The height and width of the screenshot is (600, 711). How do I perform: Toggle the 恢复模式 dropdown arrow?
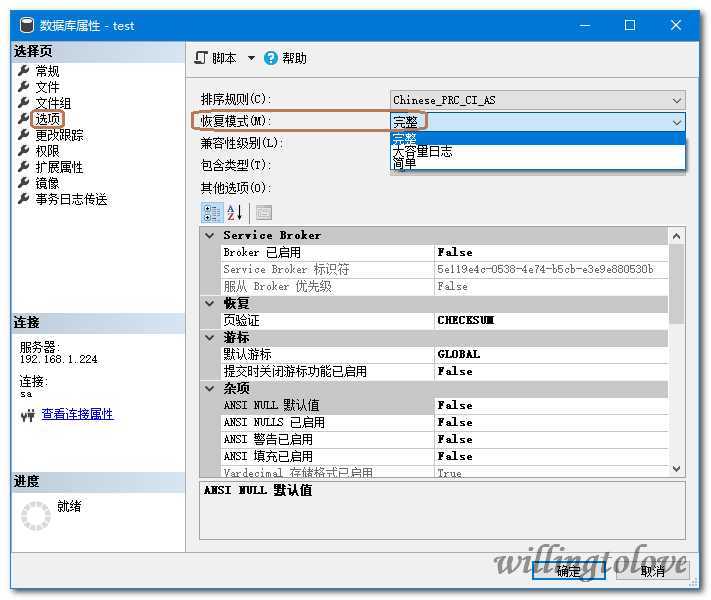point(677,122)
